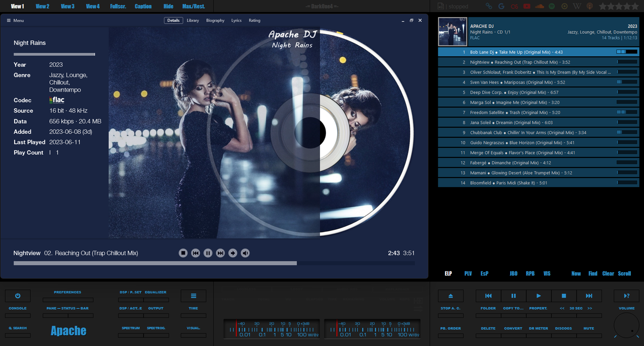Open Spotify icon in top toolbar
Viewport: 644px width, 346px height.
552,6
